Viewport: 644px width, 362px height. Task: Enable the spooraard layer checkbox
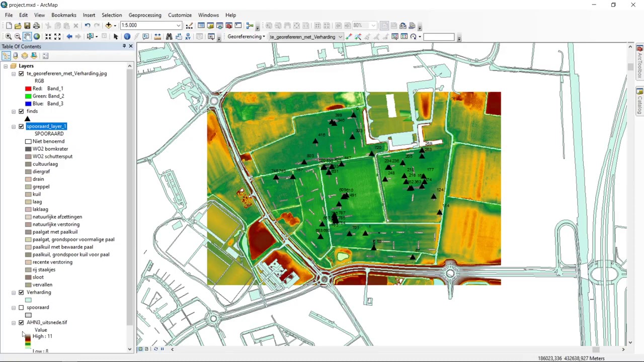[x=21, y=307]
